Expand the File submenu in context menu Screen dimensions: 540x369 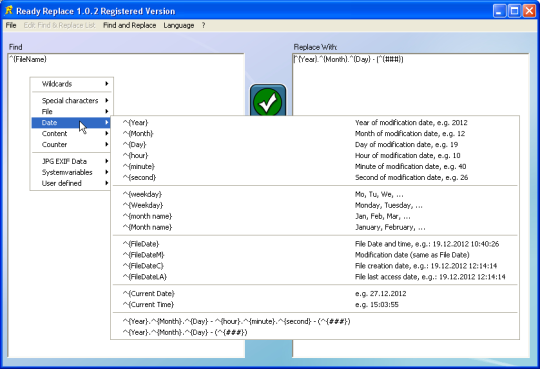coord(72,112)
